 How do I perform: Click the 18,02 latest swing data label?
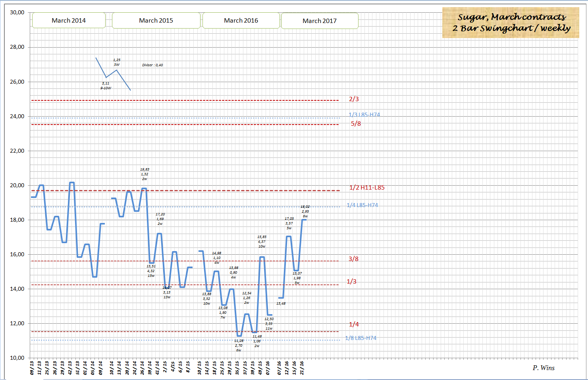(305, 207)
